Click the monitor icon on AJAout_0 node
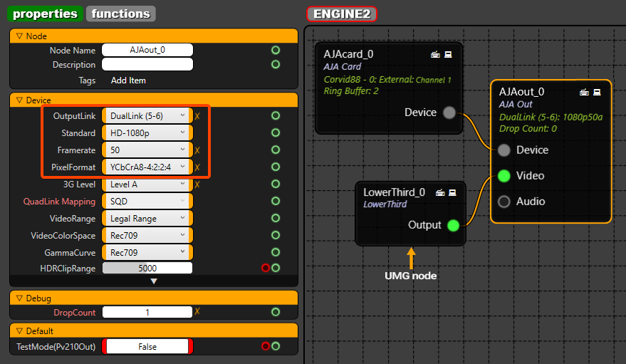 coord(597,92)
